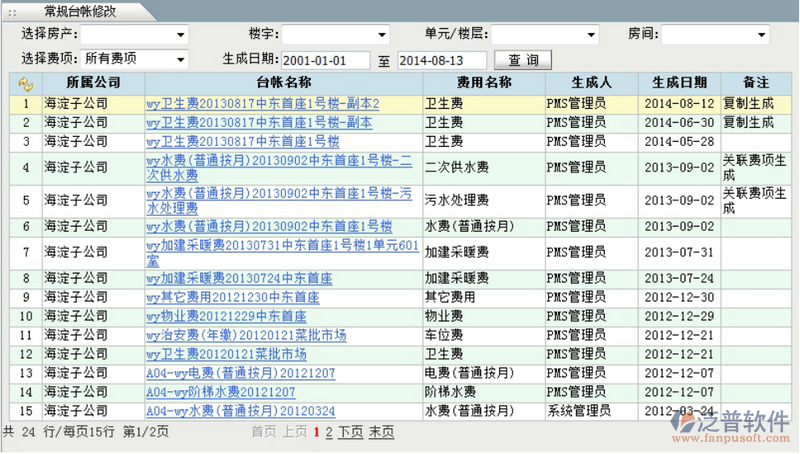Click the refresh icon in table header
The height and width of the screenshot is (454, 800).
pyautogui.click(x=25, y=83)
